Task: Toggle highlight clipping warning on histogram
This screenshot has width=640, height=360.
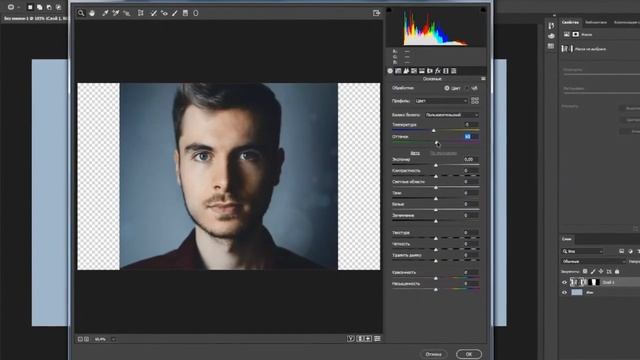Action: tap(483, 10)
